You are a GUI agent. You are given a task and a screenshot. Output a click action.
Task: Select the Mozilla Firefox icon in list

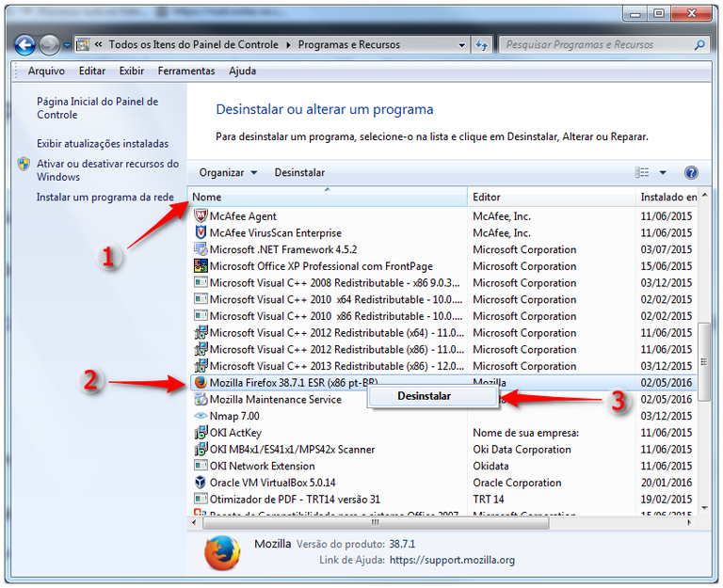[201, 383]
